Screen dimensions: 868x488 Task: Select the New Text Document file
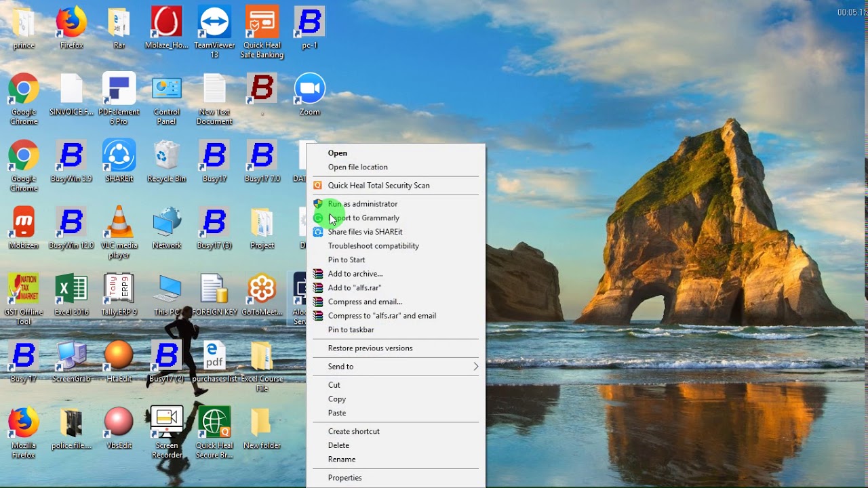214,99
